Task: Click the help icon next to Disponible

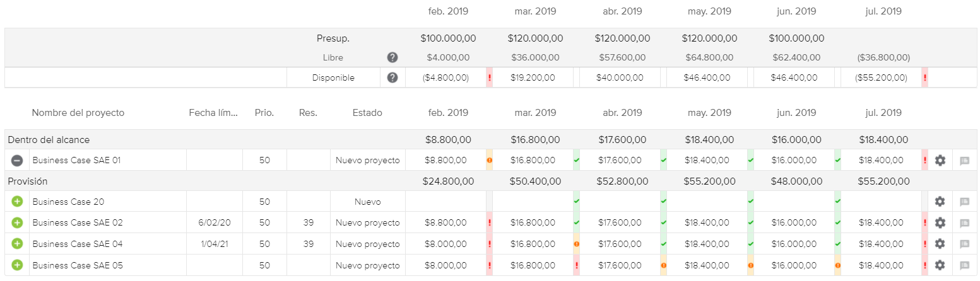Action: pos(392,78)
